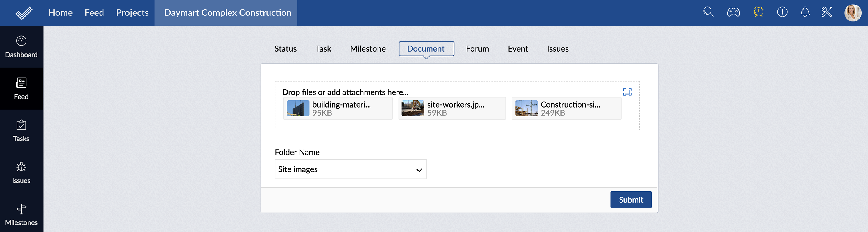The image size is (868, 232).
Task: Click the 95KB file size label
Action: [x=322, y=113]
